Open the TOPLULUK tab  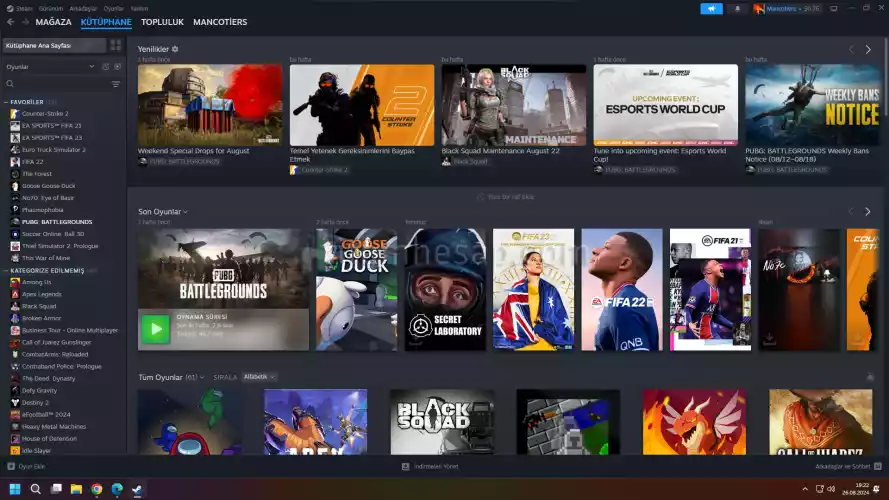(x=162, y=22)
